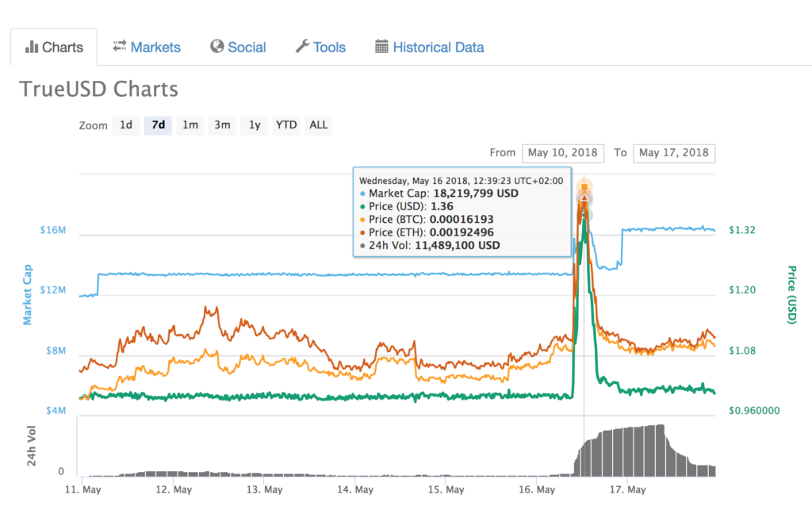
Task: Select the 7d zoom range
Action: [158, 125]
